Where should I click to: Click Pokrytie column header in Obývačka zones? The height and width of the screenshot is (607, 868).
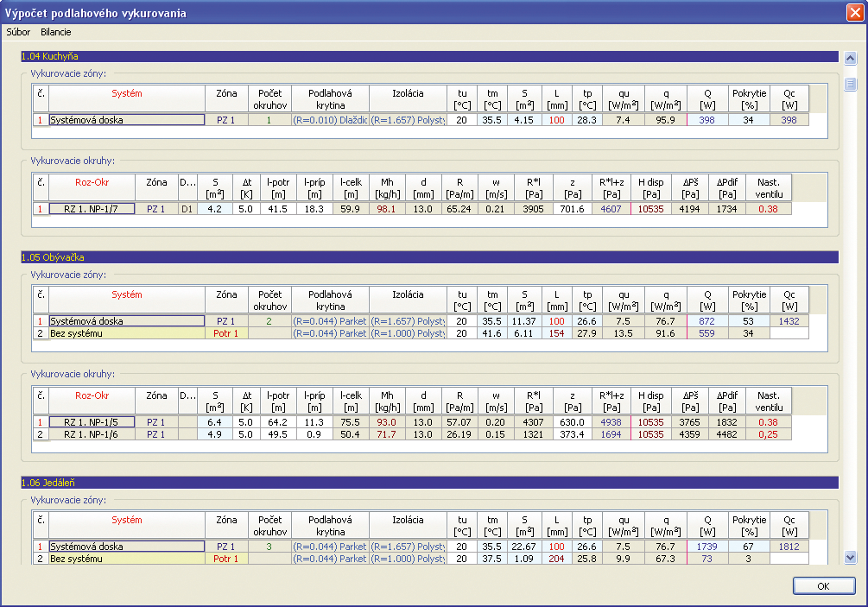pos(749,300)
